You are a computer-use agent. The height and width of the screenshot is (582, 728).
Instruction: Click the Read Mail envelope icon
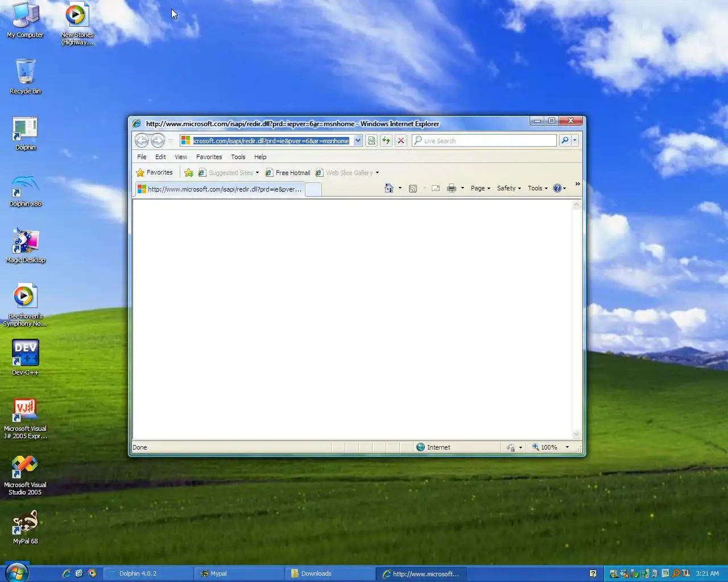(x=436, y=188)
